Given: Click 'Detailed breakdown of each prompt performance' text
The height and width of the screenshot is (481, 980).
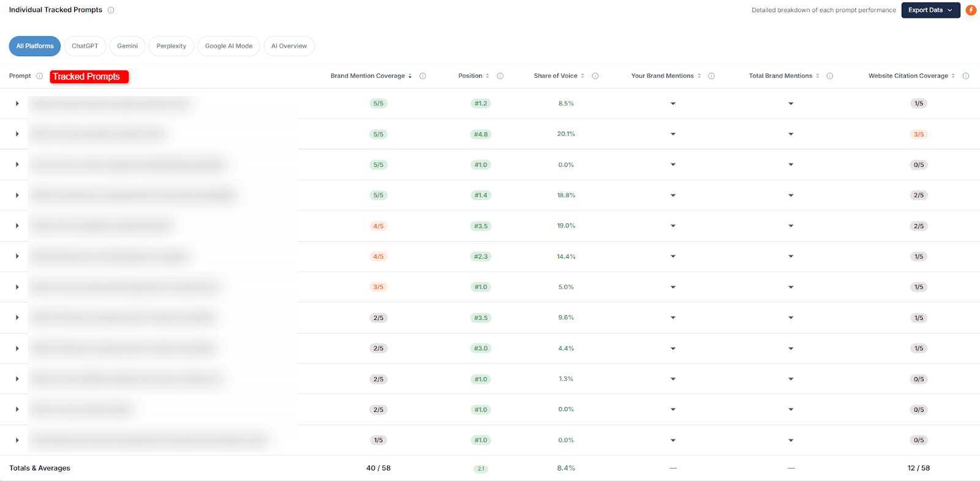Looking at the screenshot, I should (x=824, y=10).
